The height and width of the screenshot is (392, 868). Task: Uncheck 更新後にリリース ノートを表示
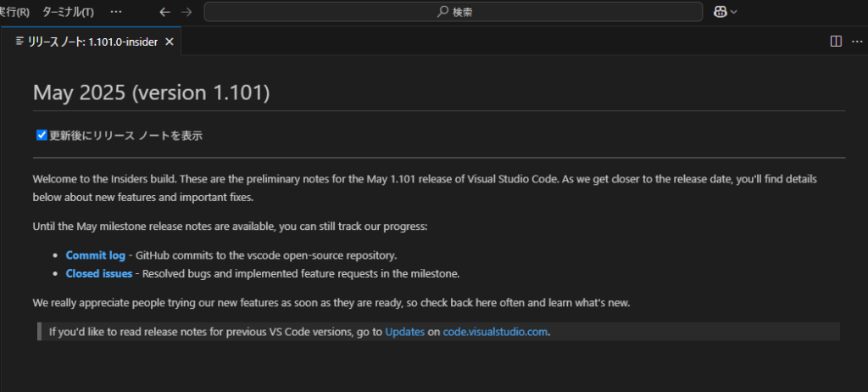tap(42, 135)
